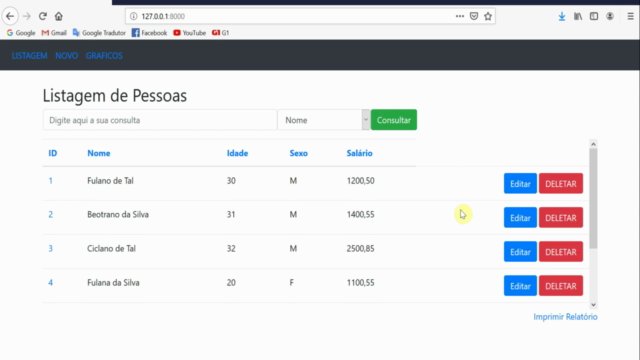Open the GRAFICOS navigation item
Screen dimensions: 640x360
[x=104, y=56]
